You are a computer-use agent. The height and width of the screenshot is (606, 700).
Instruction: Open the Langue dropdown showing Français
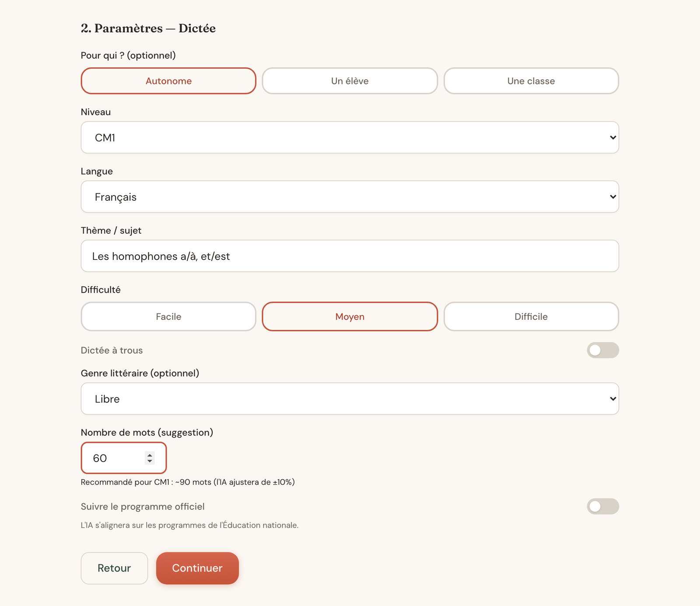point(350,197)
